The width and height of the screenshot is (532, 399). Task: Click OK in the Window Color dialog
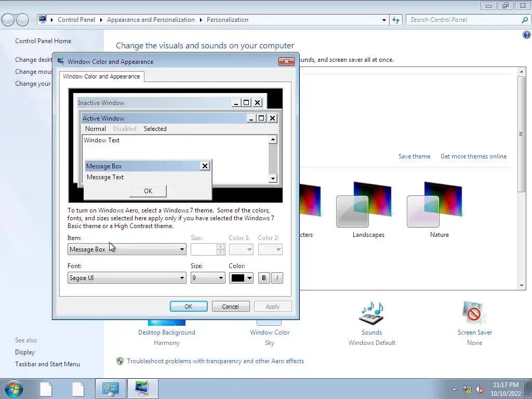[x=189, y=307]
